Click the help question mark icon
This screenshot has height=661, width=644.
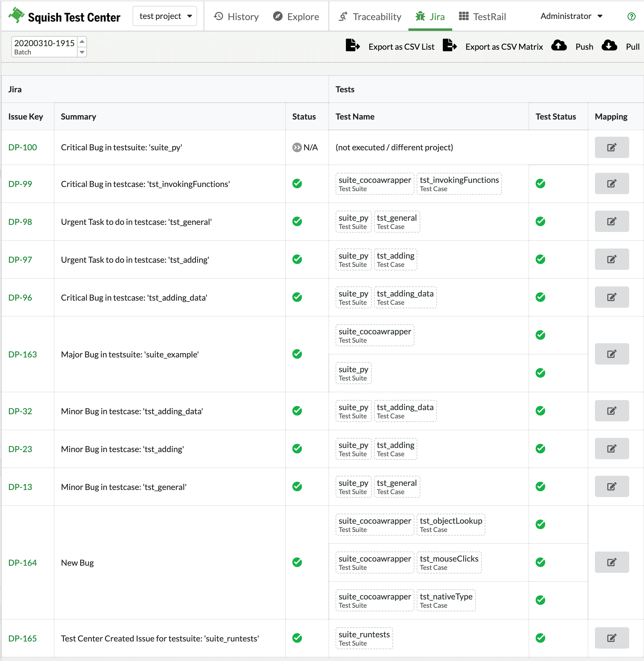pos(631,16)
